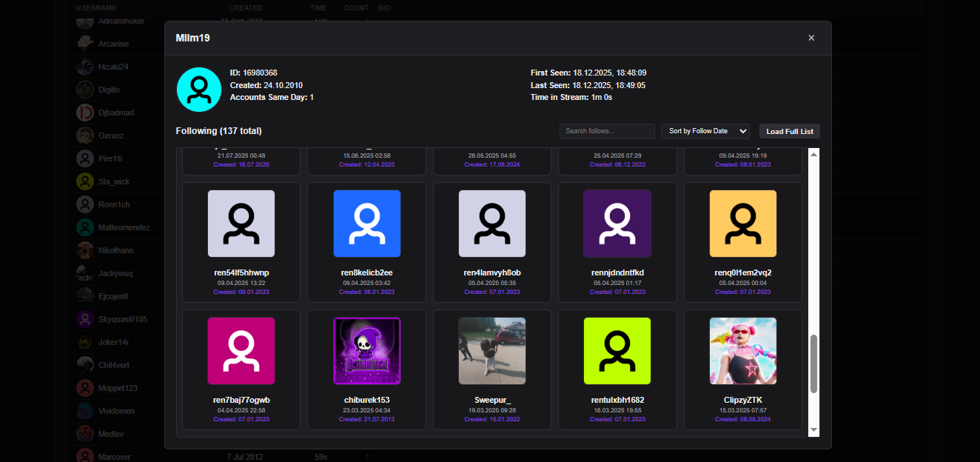Click Accounts Same Day: 1 text
The image size is (980, 462).
click(x=272, y=97)
